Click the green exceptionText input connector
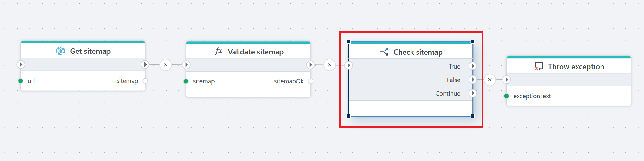This screenshot has height=161, width=644. pos(506,96)
